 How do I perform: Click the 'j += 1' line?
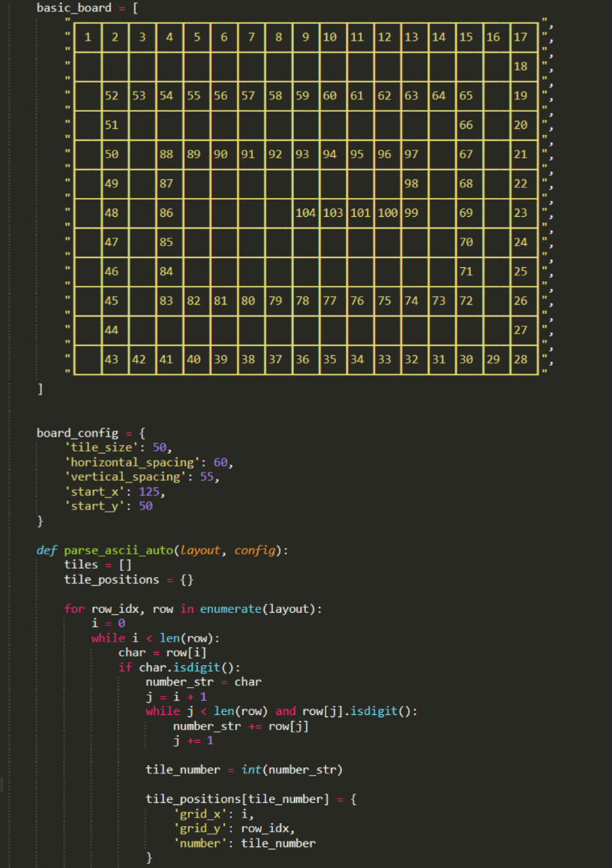tap(193, 740)
